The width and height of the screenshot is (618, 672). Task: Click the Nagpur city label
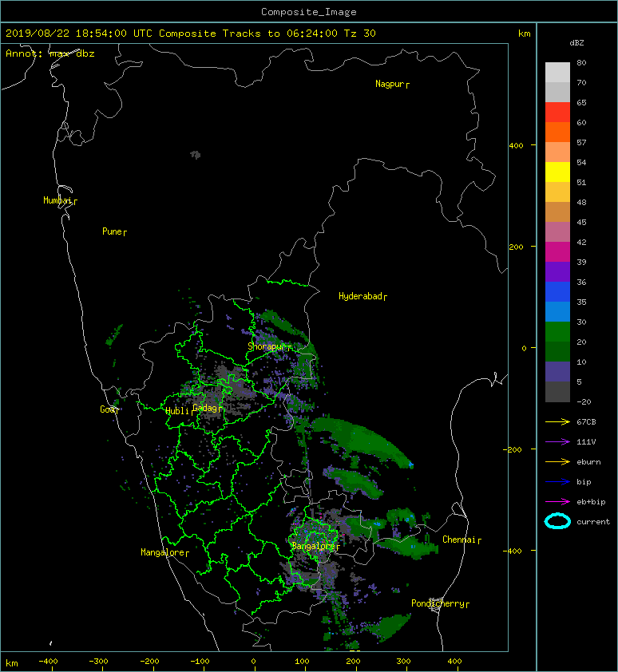390,84
